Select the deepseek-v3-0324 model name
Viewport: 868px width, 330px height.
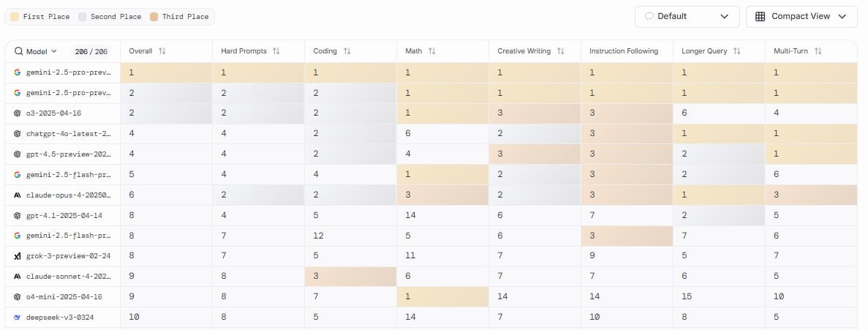[60, 317]
